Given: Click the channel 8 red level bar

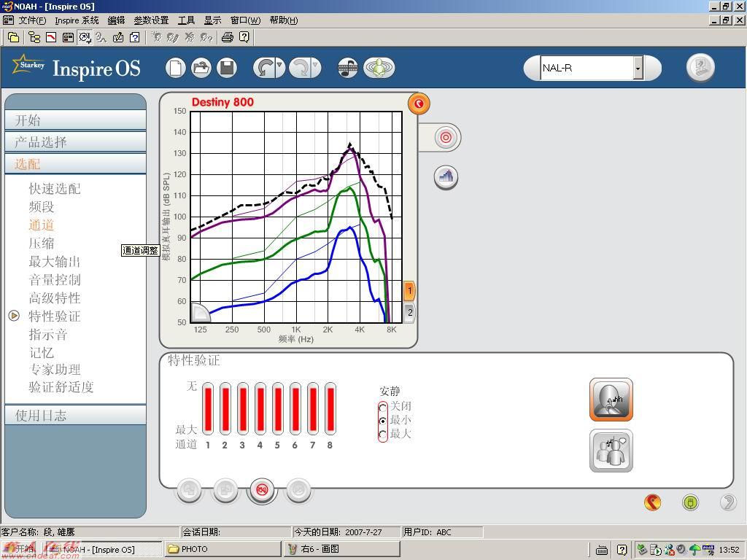Looking at the screenshot, I should click(x=330, y=409).
